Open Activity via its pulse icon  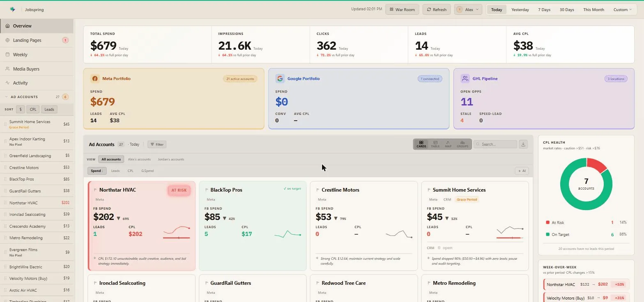7,83
